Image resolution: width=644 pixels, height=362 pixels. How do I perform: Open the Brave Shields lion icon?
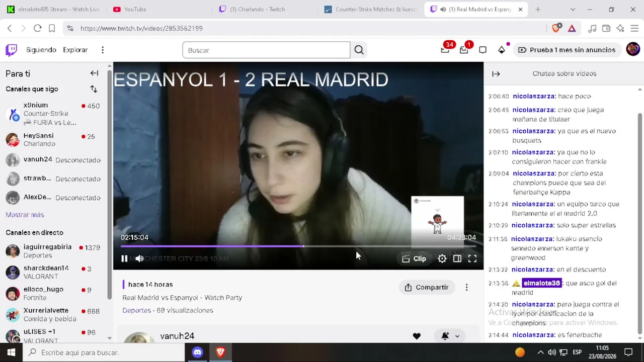coord(556,28)
